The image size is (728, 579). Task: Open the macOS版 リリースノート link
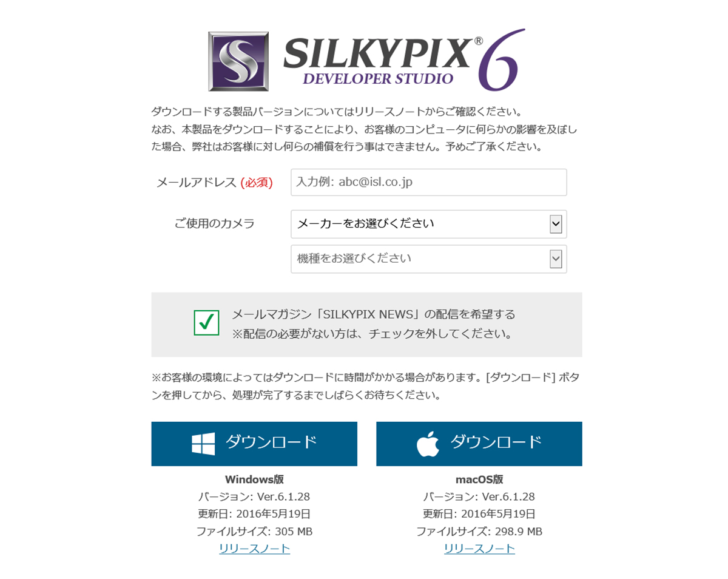479,549
